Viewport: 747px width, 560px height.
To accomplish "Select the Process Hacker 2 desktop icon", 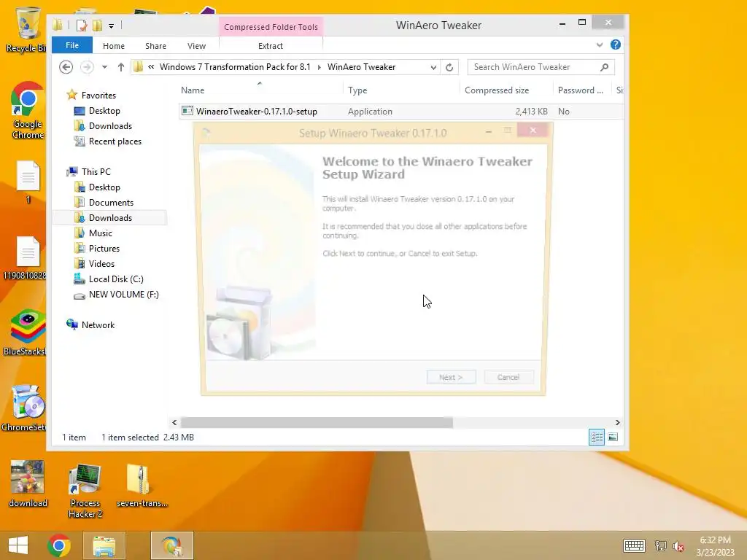I will (x=85, y=491).
